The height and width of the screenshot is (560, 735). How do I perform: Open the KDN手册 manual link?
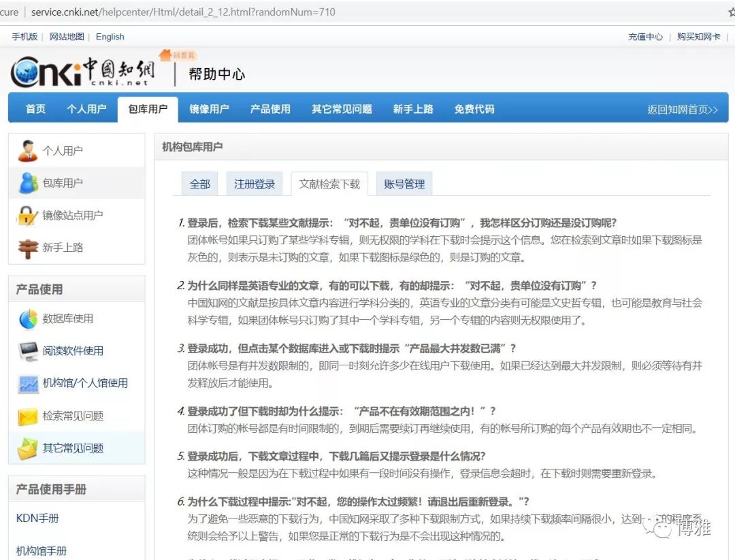37,518
